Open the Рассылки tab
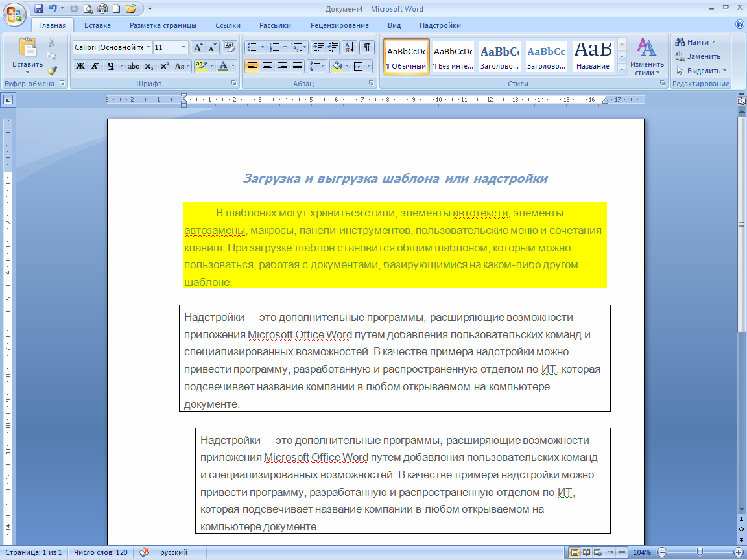 [275, 25]
